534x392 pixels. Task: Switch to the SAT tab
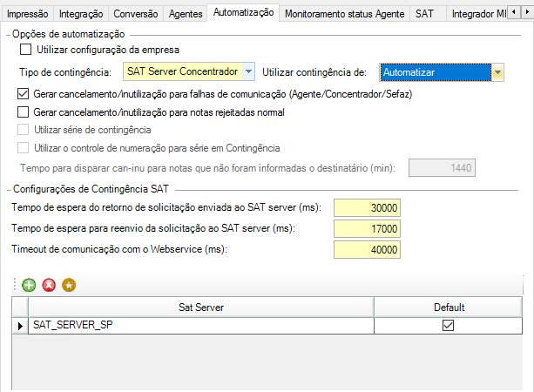pos(424,14)
